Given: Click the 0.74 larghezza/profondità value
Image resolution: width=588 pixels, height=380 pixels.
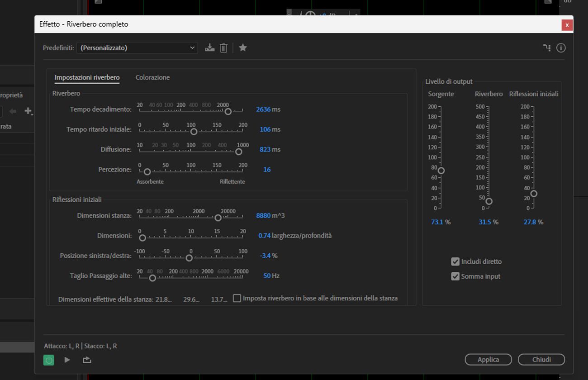Looking at the screenshot, I should 265,236.
